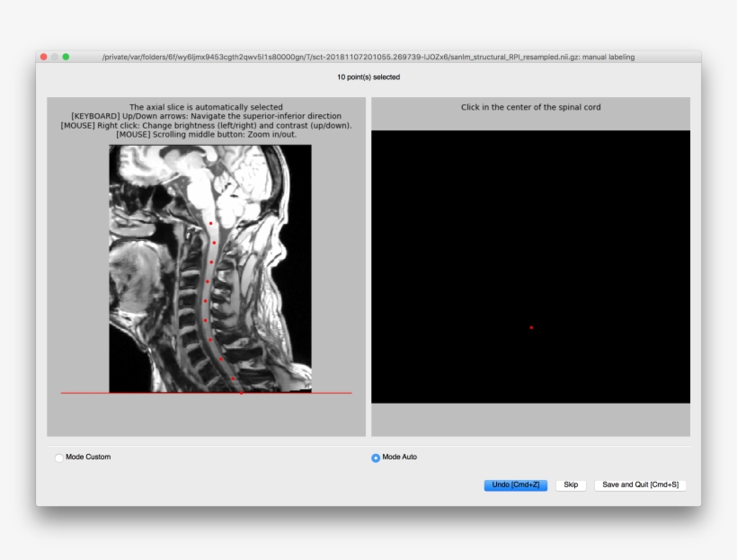Select the Mode Custom radio button

coord(59,458)
